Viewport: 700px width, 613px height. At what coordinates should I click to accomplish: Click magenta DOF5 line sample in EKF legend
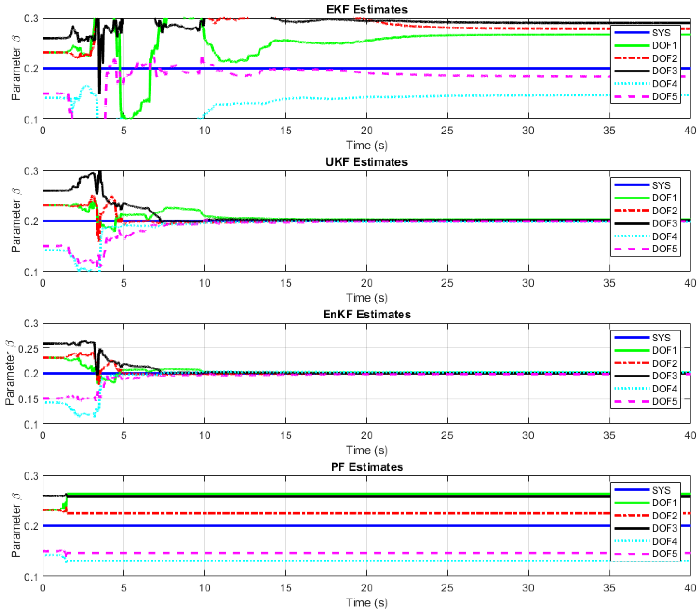(632, 97)
